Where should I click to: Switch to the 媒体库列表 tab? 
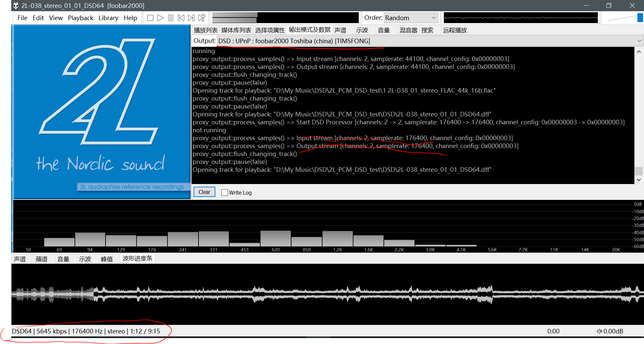[236, 30]
